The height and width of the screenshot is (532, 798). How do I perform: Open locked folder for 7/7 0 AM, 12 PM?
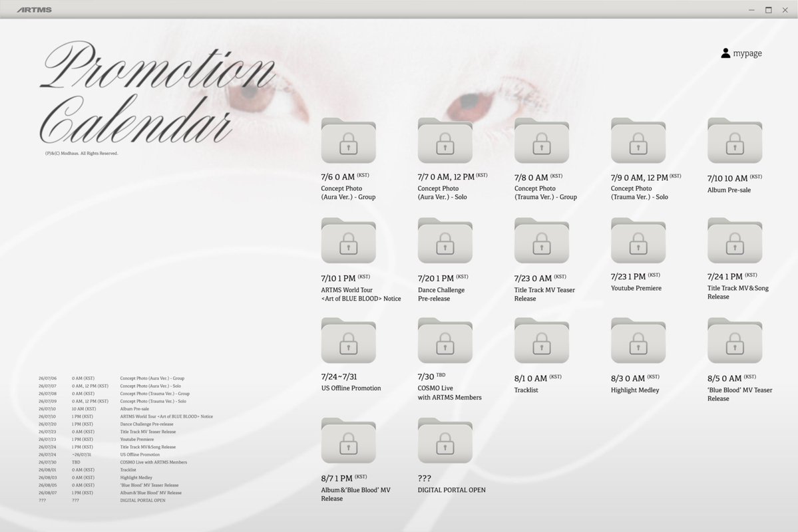tap(445, 141)
